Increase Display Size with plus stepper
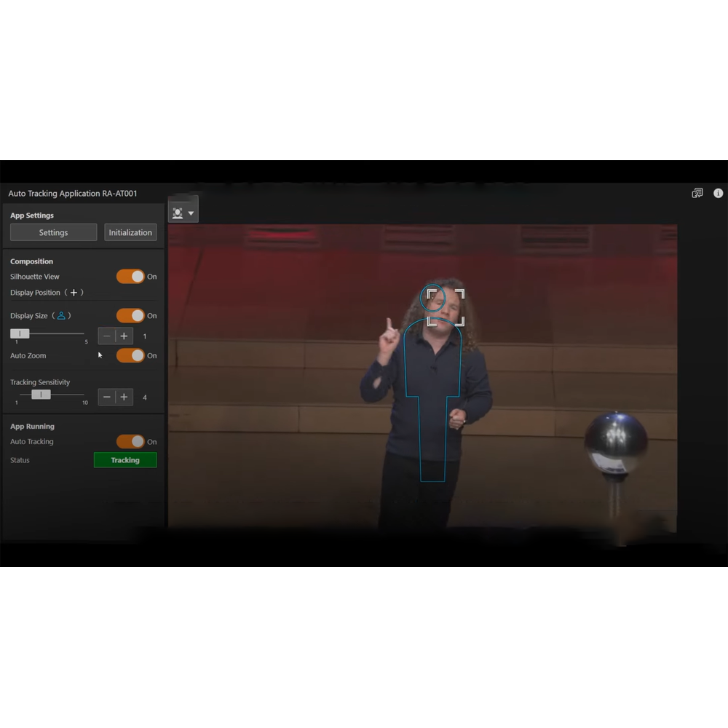This screenshot has width=728, height=728. coord(124,336)
